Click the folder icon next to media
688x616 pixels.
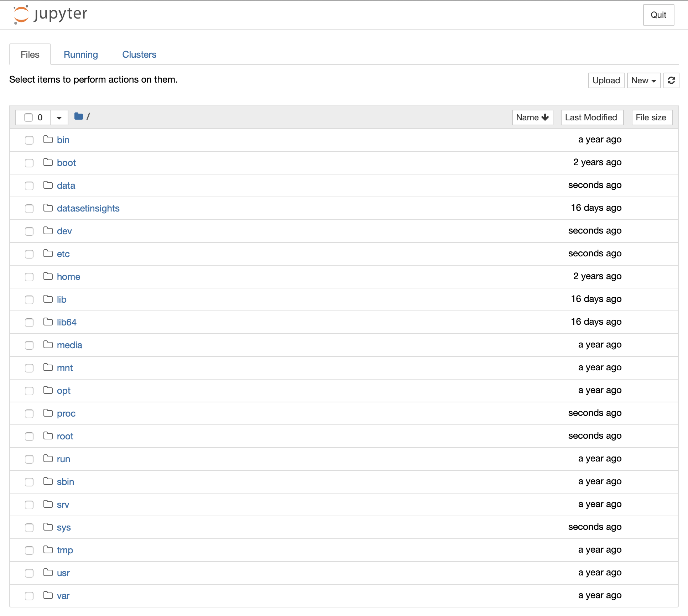[48, 345]
